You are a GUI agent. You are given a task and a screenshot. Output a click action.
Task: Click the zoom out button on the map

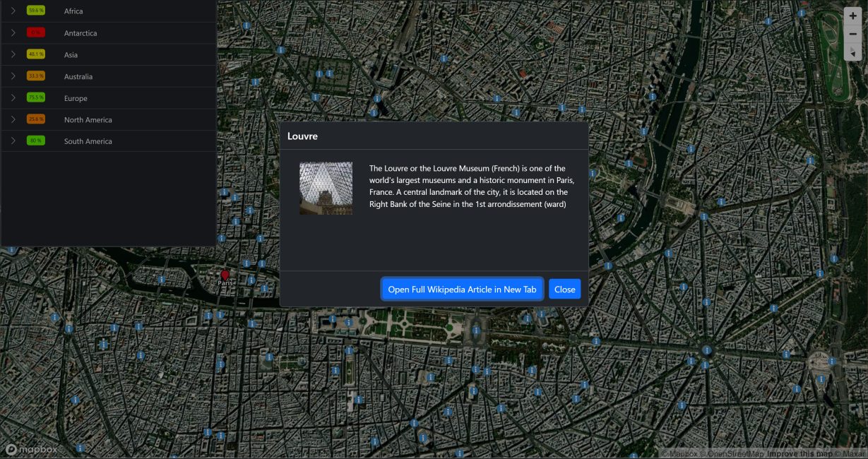click(x=852, y=33)
